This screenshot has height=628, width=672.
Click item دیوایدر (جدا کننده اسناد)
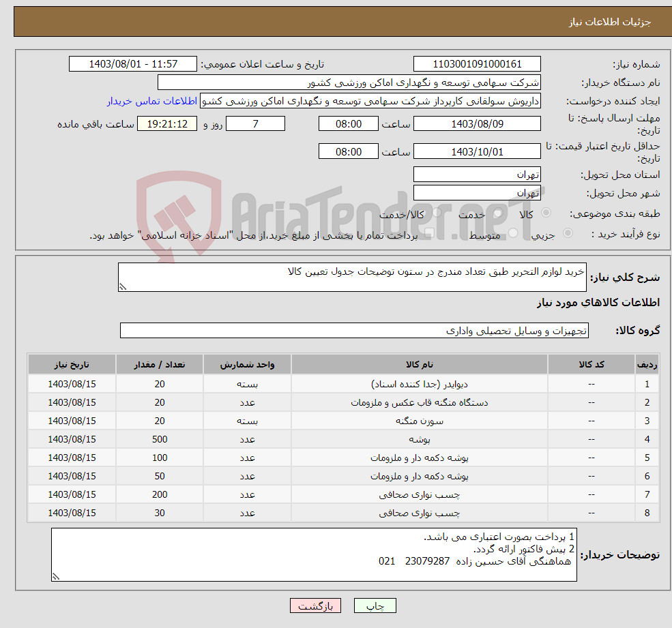[419, 385]
